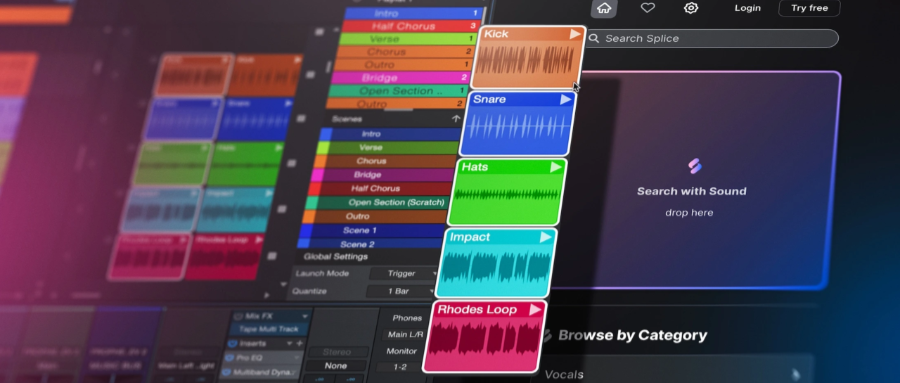This screenshot has width=900, height=383.
Task: Click the Splice logo above Search with Sound
Action: coord(695,167)
